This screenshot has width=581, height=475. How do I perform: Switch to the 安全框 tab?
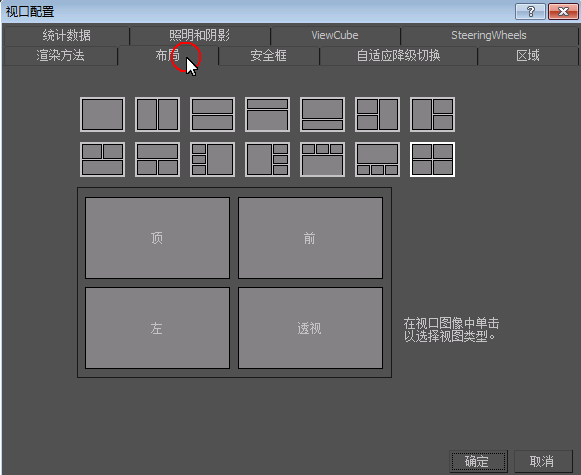pos(269,56)
